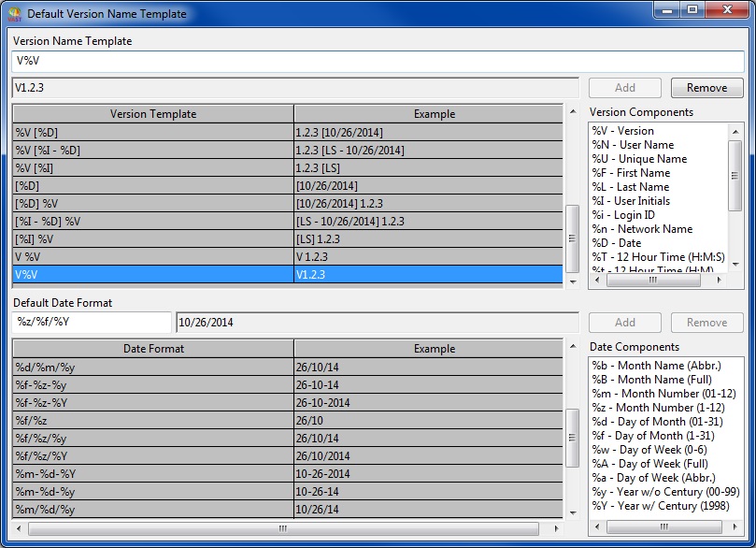Viewport: 756px width, 548px height.
Task: Select the 'V %V' version template row
Action: (x=153, y=257)
